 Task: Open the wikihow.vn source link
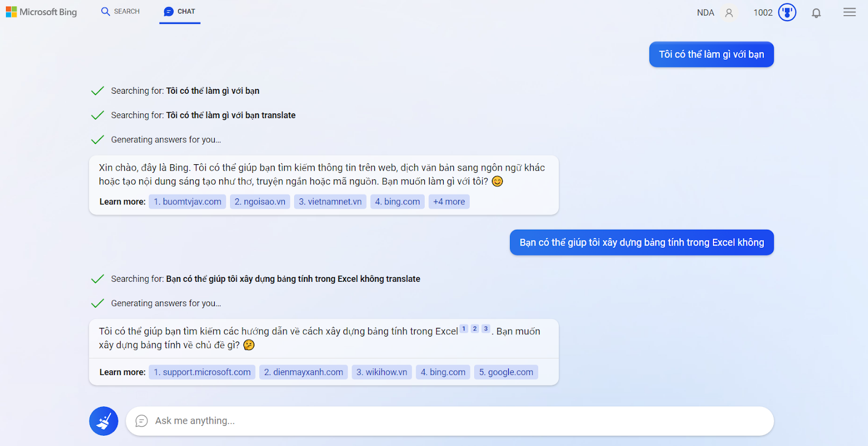(381, 372)
